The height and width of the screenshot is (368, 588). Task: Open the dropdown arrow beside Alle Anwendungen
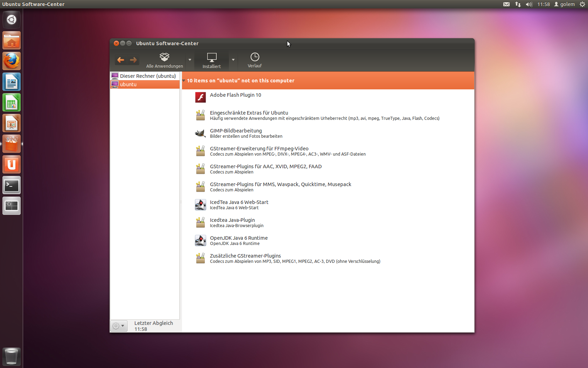point(190,60)
